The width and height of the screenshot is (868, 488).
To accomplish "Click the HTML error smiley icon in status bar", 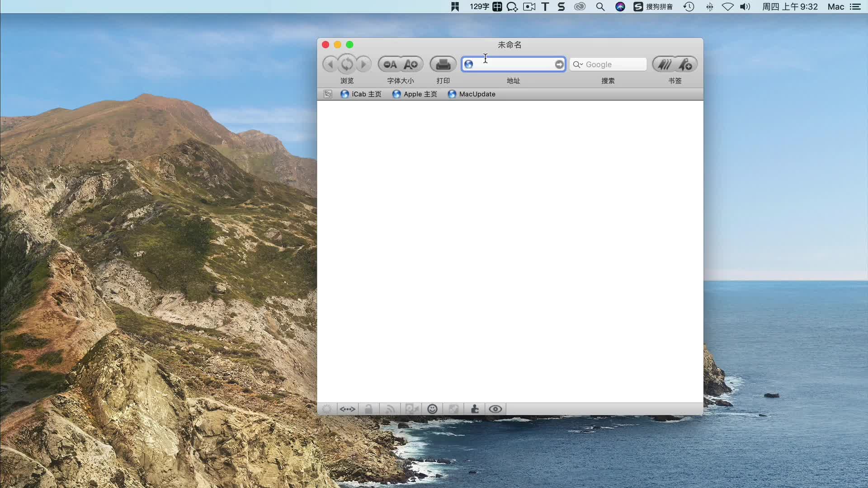I will coord(432,409).
